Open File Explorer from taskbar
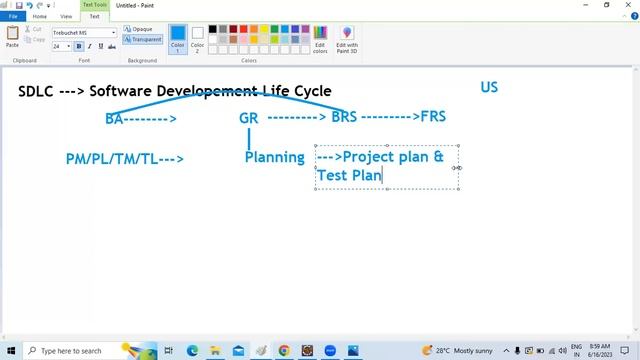The image size is (640, 360). tap(215, 351)
